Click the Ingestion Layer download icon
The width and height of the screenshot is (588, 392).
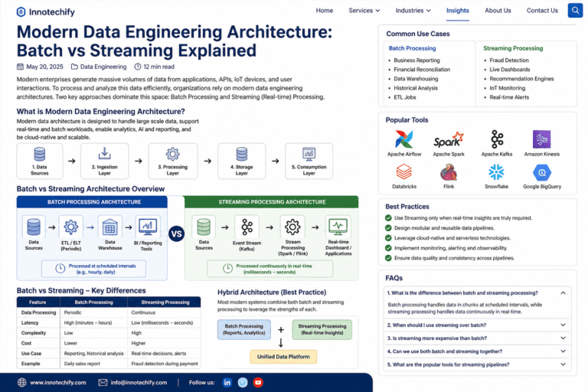point(105,153)
